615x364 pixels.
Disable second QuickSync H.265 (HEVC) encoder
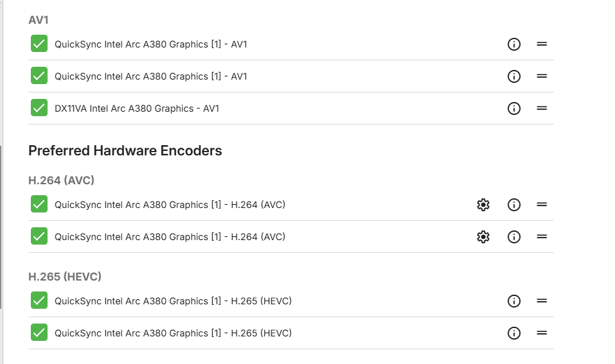[x=39, y=333]
